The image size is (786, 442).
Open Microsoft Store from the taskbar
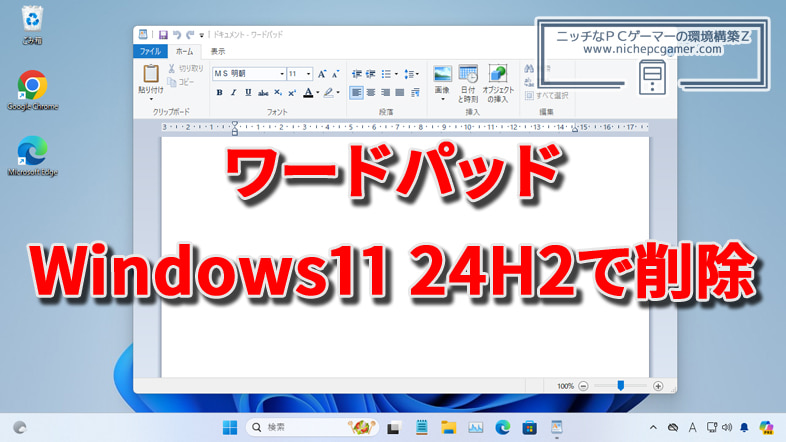click(x=529, y=427)
